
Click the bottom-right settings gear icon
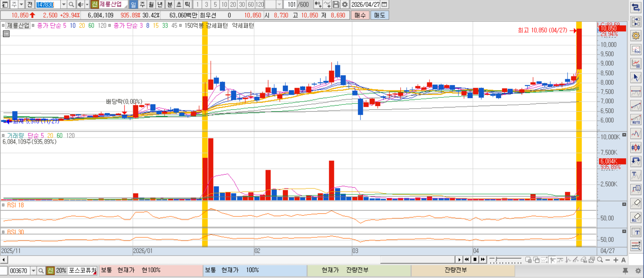[638, 271]
